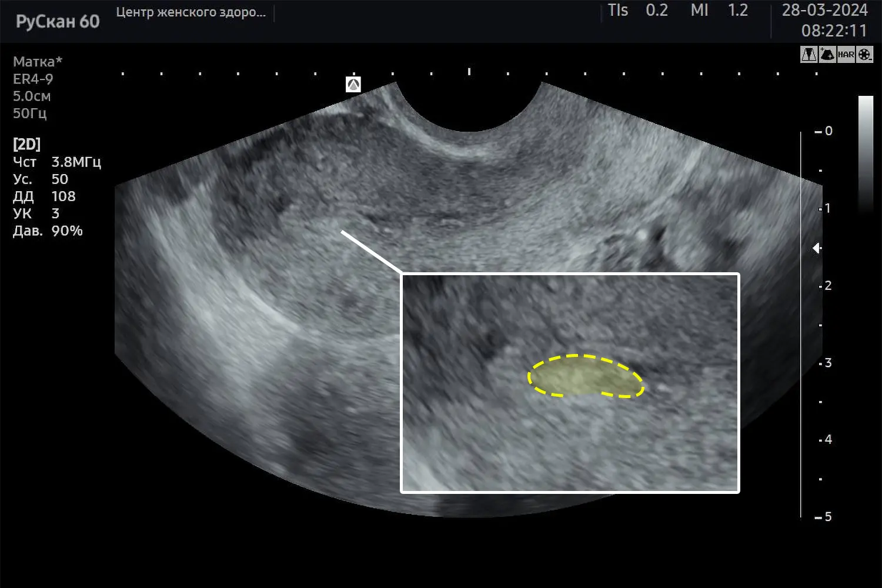Toggle the HAR harmonic imaging indicator
Image resolution: width=882 pixels, height=588 pixels.
(x=846, y=55)
